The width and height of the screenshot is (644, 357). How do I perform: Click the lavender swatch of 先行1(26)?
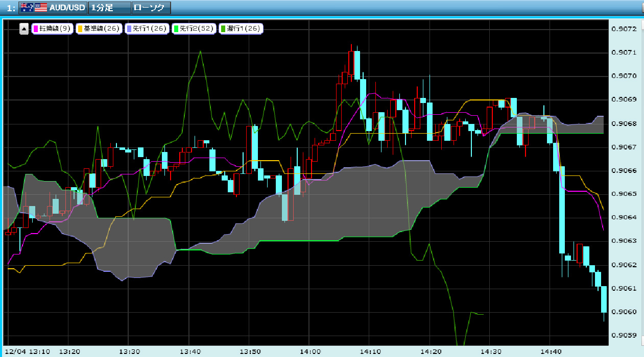129,29
